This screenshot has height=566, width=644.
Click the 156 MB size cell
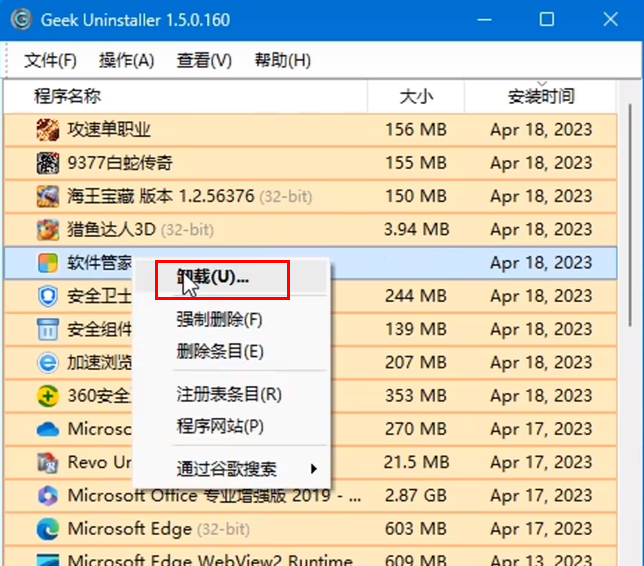(416, 130)
